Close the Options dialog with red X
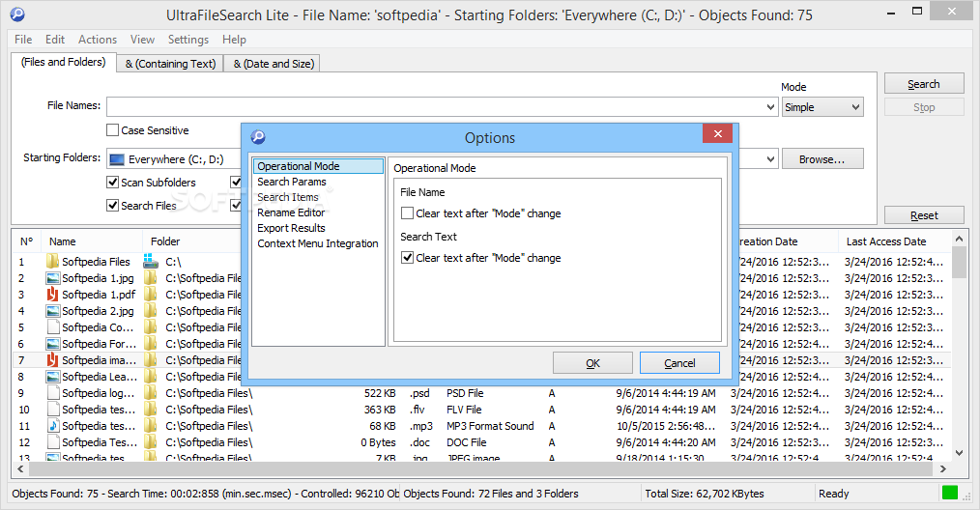The height and width of the screenshot is (510, 980). click(x=717, y=133)
